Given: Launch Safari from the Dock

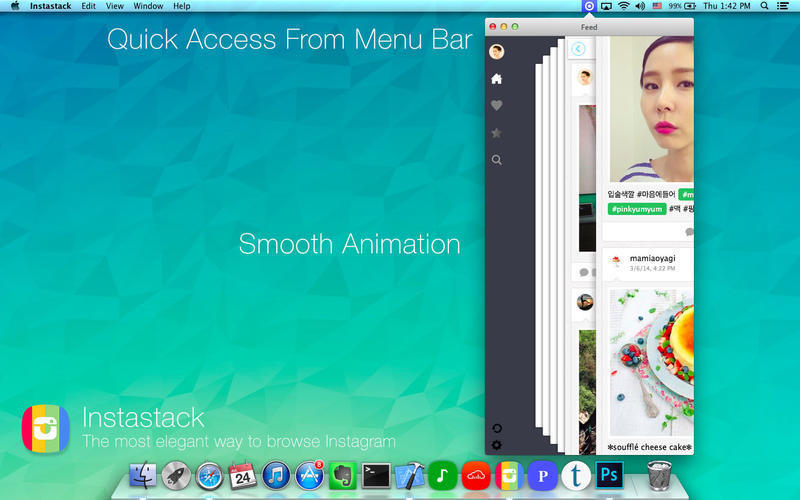Looking at the screenshot, I should (x=209, y=475).
